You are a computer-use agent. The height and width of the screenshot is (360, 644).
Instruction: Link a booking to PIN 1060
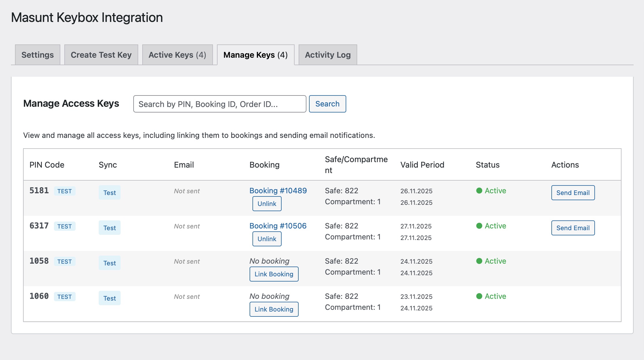click(274, 309)
